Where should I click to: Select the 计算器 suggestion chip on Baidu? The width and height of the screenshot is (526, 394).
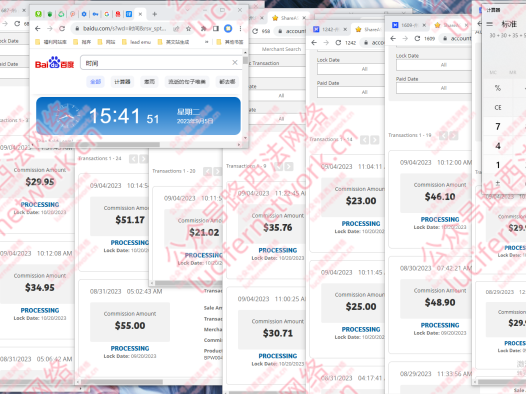click(122, 81)
